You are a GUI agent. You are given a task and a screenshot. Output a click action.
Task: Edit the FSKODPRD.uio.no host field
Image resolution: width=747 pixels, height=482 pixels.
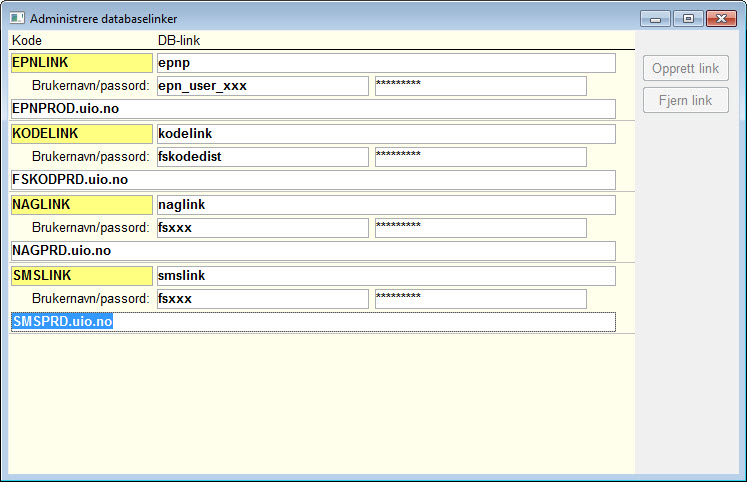[x=313, y=180]
